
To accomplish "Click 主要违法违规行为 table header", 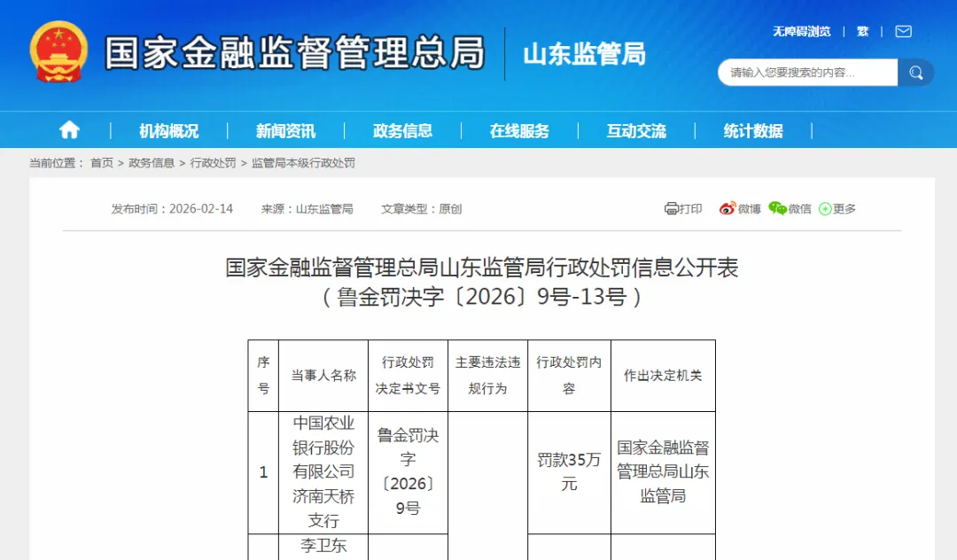I will [x=487, y=376].
